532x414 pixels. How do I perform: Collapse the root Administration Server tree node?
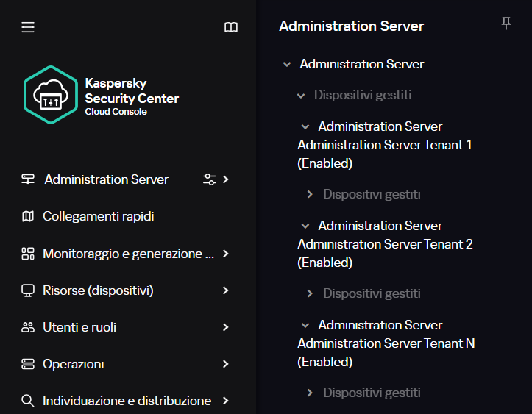(287, 65)
